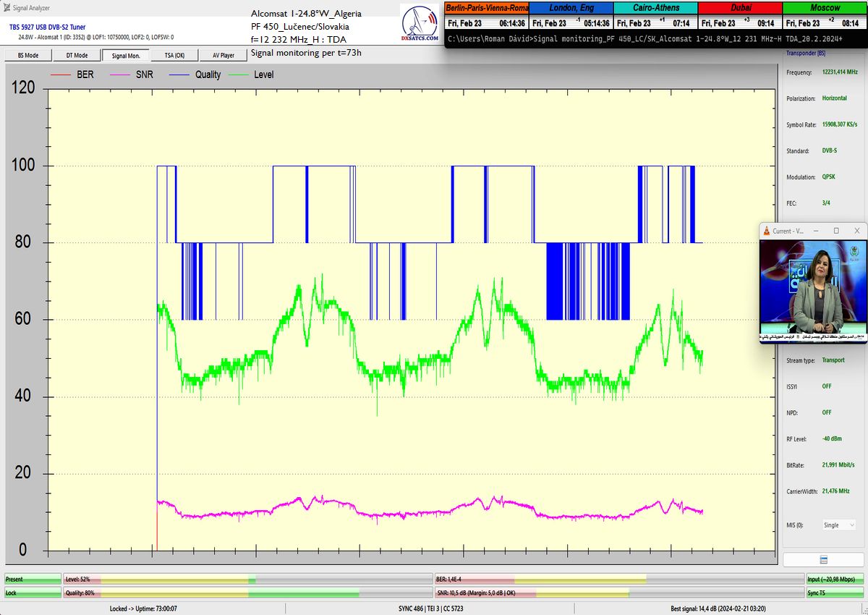Click the VLC video thumbnail of the presenter
The width and height of the screenshot is (868, 615).
tap(812, 289)
